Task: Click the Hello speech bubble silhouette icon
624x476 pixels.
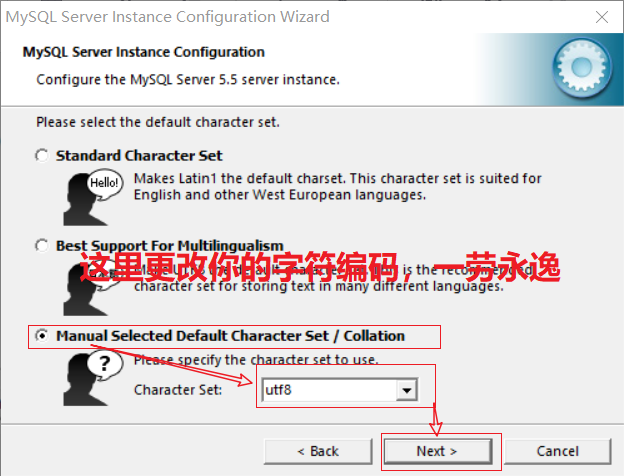Action: click(x=93, y=197)
